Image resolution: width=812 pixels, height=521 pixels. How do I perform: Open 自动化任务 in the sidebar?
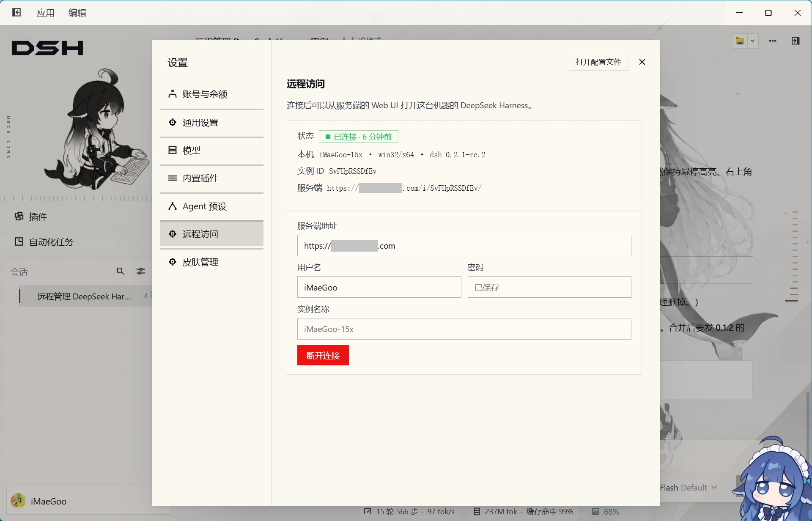[x=44, y=242]
